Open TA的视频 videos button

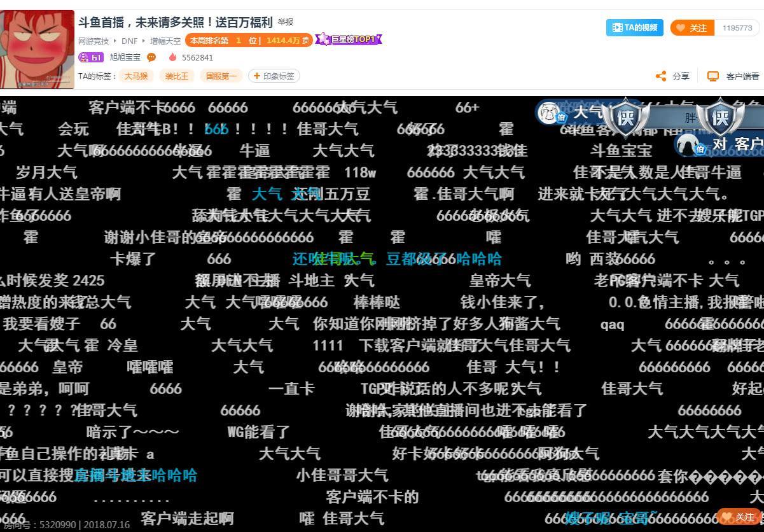(634, 28)
